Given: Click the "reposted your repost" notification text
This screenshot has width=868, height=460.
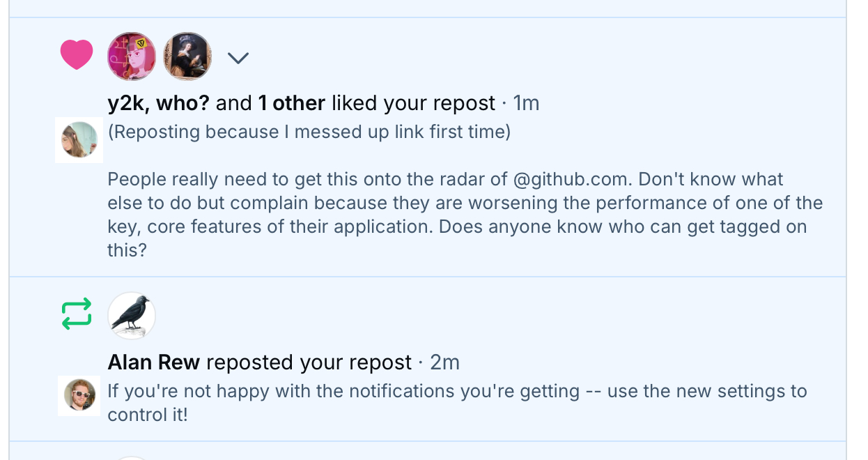Looking at the screenshot, I should coord(309,362).
